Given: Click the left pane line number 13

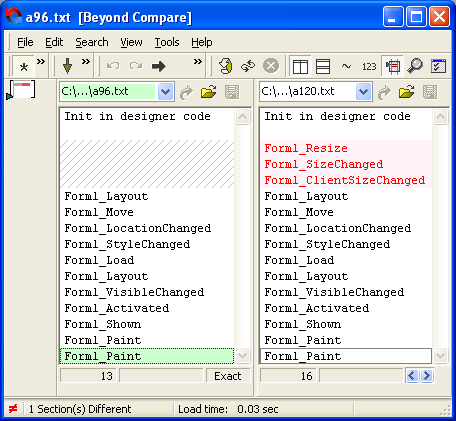Looking at the screenshot, I should click(107, 376).
